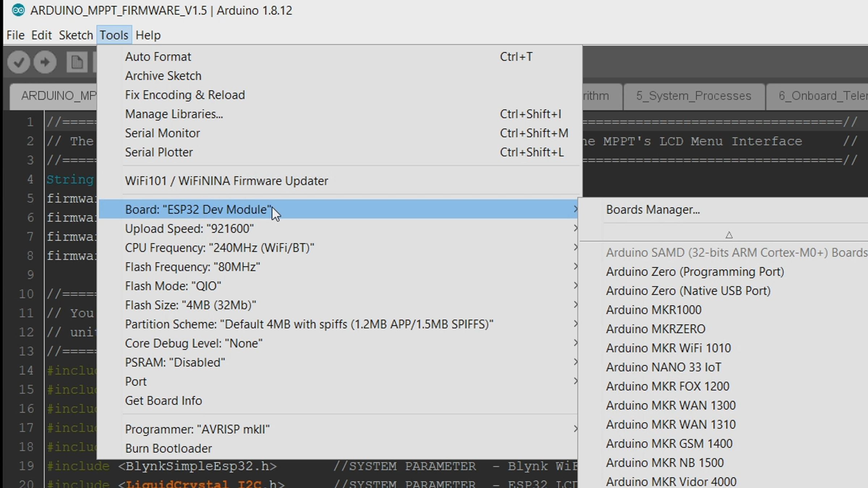Open Boards Manager from submenu
This screenshot has width=868, height=488.
(x=724, y=210)
